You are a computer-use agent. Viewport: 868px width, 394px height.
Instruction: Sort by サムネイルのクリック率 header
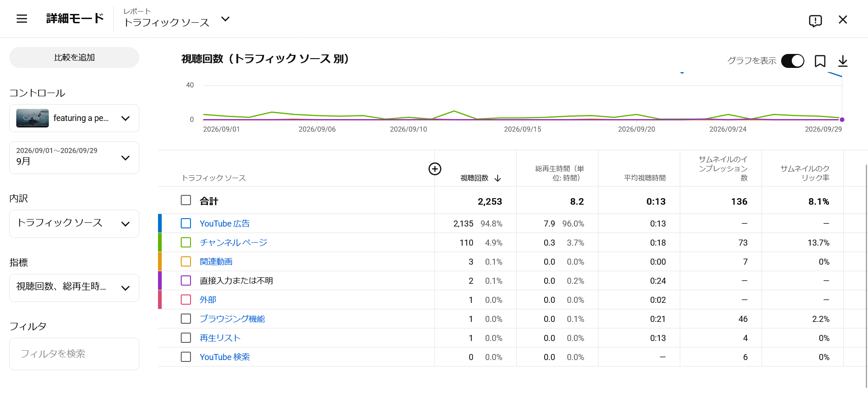(805, 173)
